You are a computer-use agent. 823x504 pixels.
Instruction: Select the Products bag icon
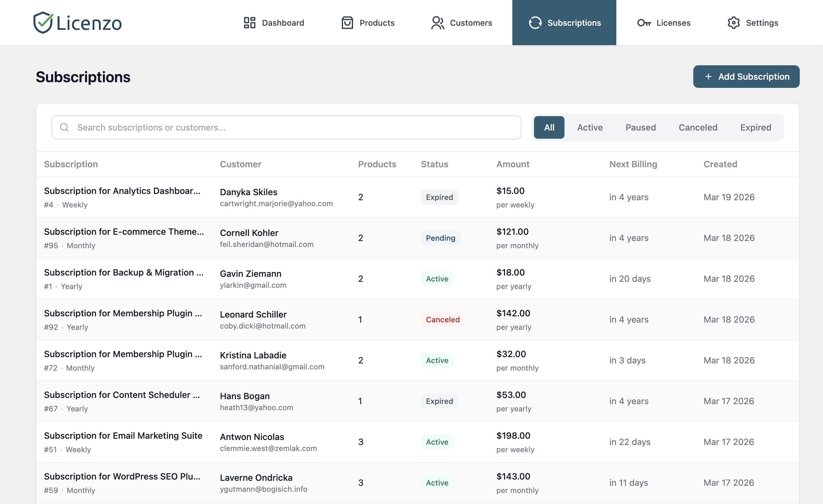pos(347,23)
